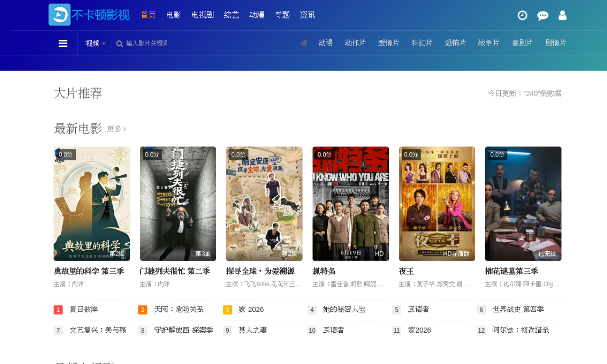Click the title 探寻全球，为爱溯源
This screenshot has height=364, width=607.
point(260,272)
